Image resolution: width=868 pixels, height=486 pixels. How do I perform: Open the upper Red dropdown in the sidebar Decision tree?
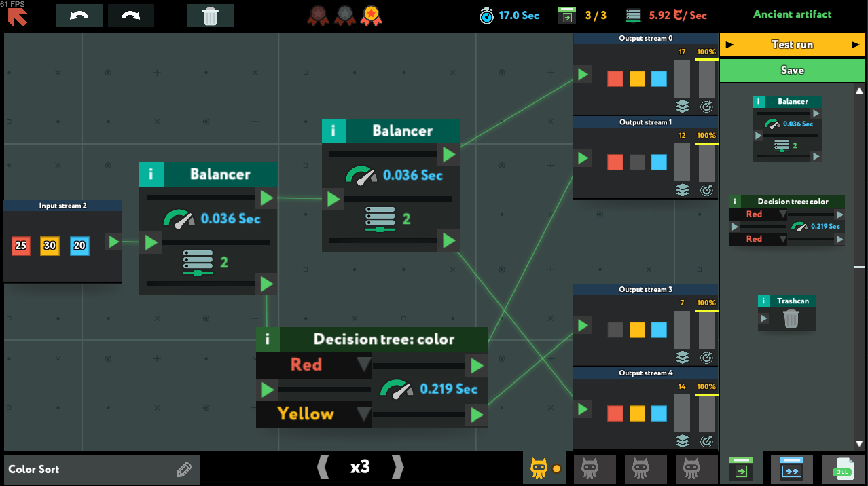[x=782, y=214]
